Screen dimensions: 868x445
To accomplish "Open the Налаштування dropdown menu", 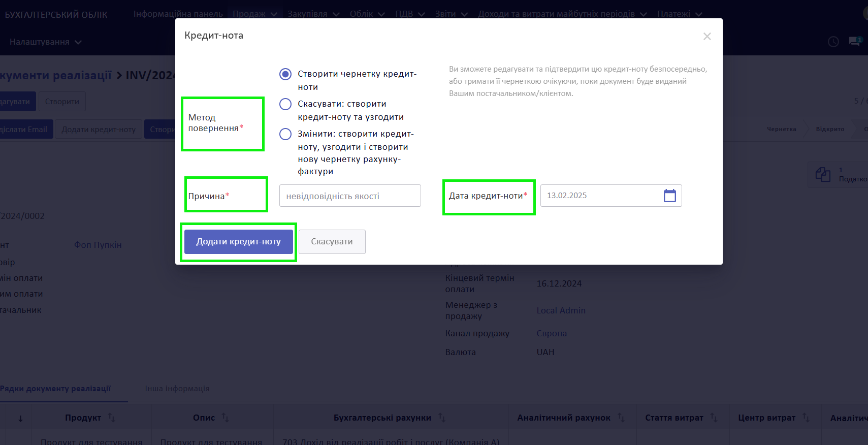I will pos(45,42).
